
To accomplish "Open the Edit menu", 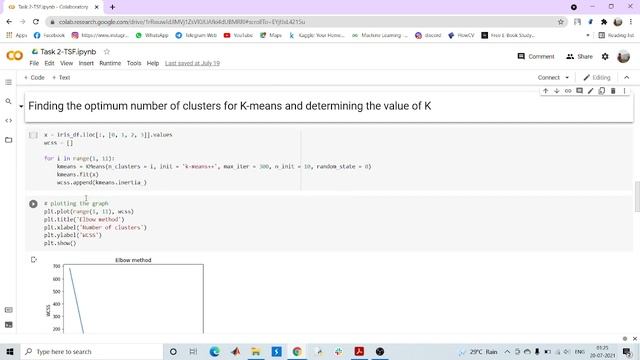I will 49,63.
